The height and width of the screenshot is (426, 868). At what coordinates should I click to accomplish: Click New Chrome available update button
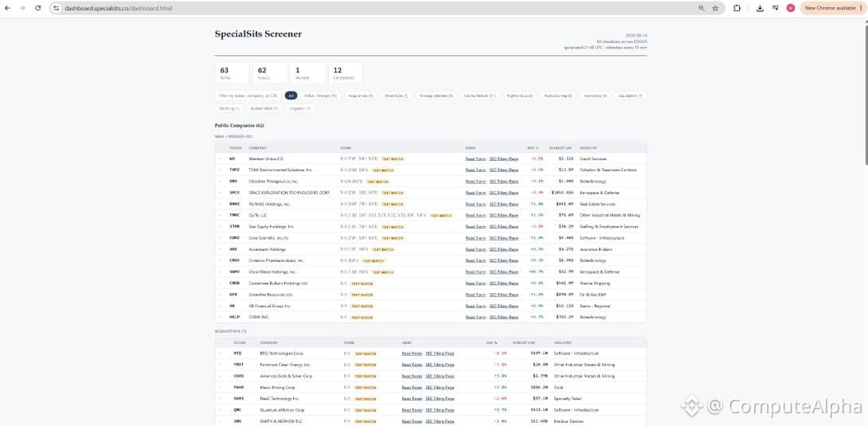[832, 8]
